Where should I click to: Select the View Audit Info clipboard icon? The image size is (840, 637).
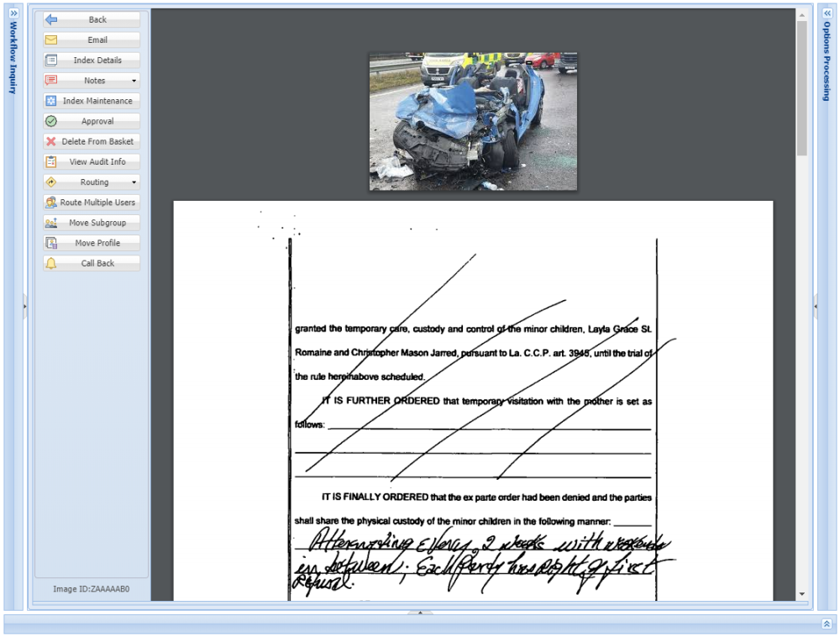51,161
